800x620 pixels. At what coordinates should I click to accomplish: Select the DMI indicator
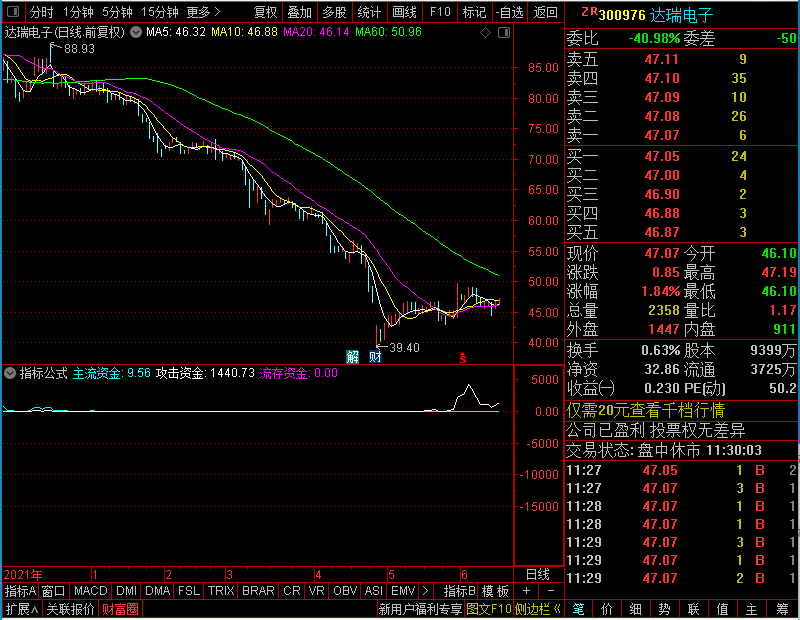(126, 591)
